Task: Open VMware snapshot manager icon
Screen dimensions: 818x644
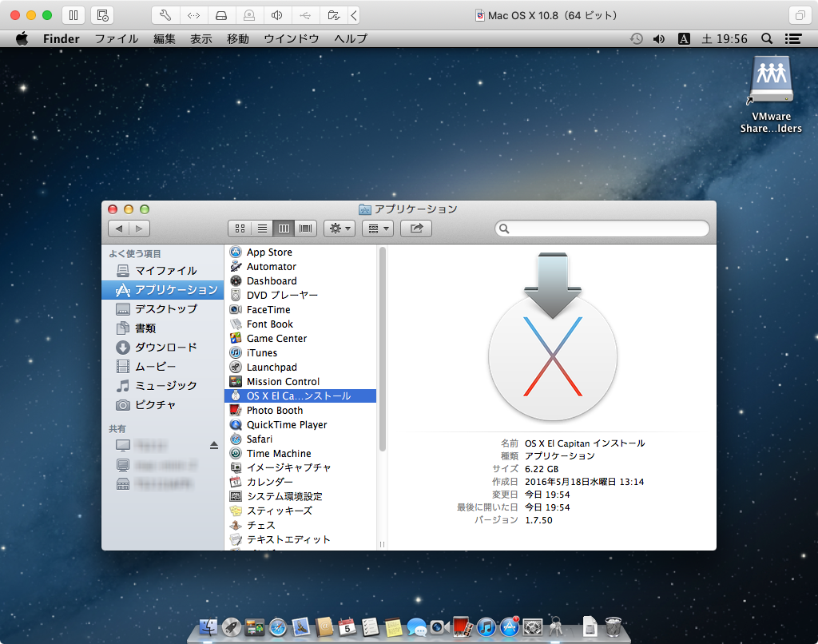Action: click(x=103, y=15)
